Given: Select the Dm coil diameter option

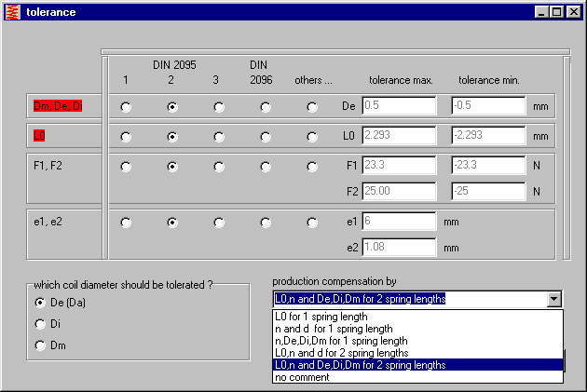Looking at the screenshot, I should [x=39, y=346].
